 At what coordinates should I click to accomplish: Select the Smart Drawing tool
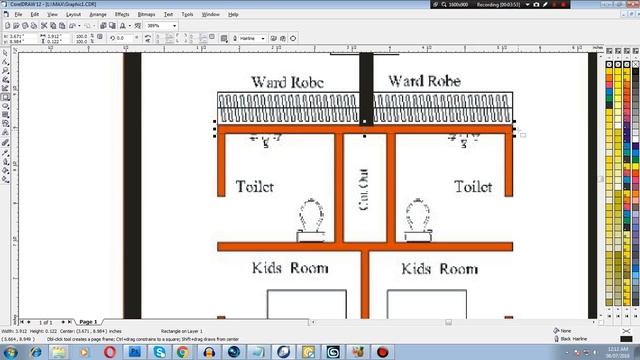point(5,88)
